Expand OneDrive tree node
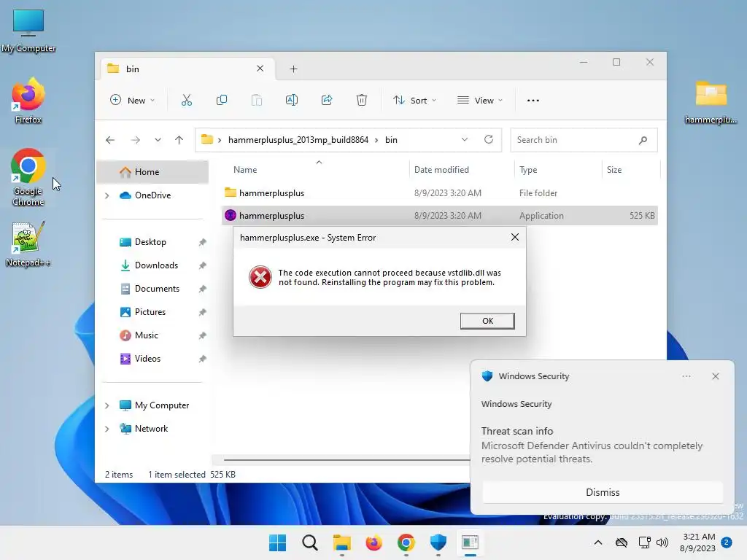747x560 pixels. (x=107, y=195)
